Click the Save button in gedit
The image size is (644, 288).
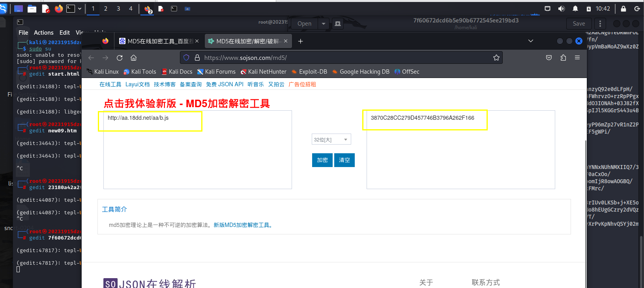[x=579, y=24]
